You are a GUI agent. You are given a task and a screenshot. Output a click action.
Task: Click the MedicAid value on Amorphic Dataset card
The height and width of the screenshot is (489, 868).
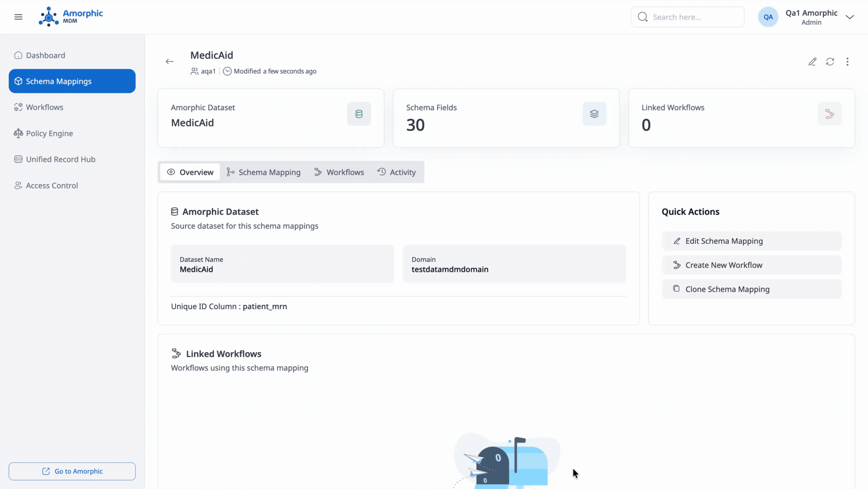click(x=192, y=123)
